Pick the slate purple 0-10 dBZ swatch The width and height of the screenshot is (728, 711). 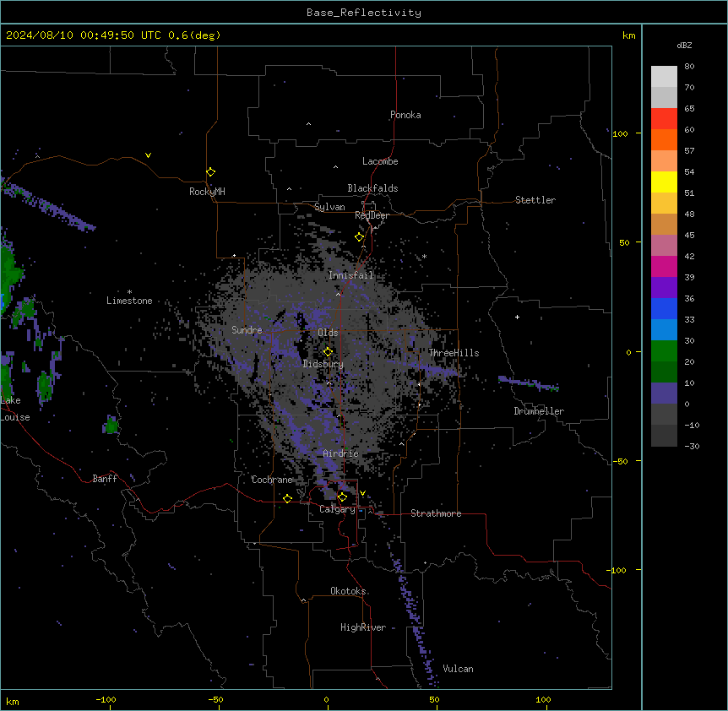(x=664, y=393)
